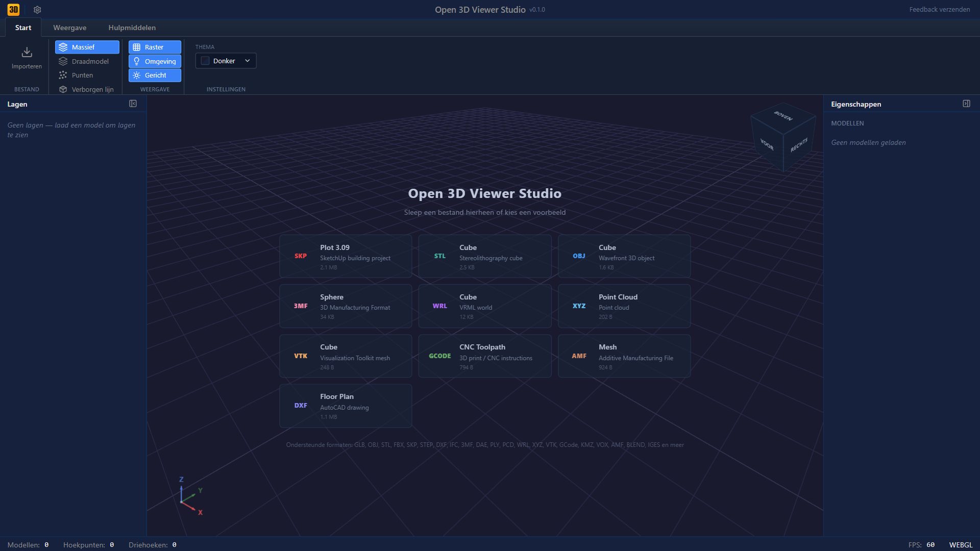
Task: Open settings via the gear icon
Action: 37,10
